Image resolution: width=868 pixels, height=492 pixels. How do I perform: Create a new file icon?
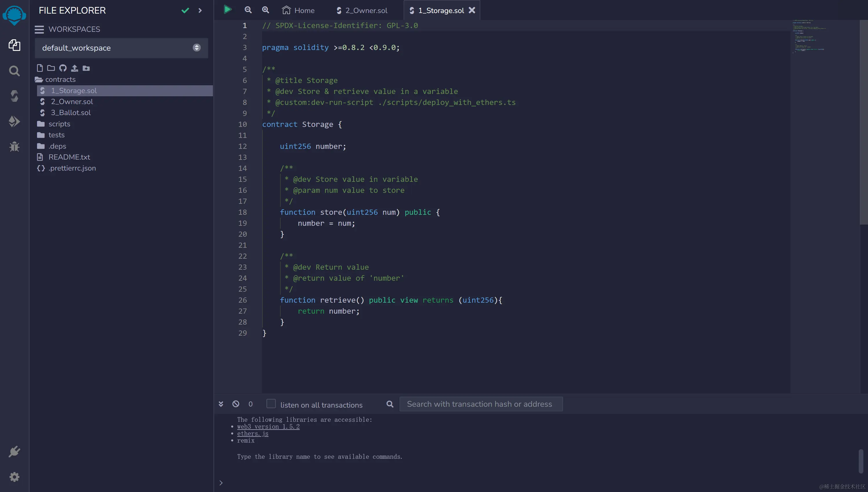coord(40,68)
